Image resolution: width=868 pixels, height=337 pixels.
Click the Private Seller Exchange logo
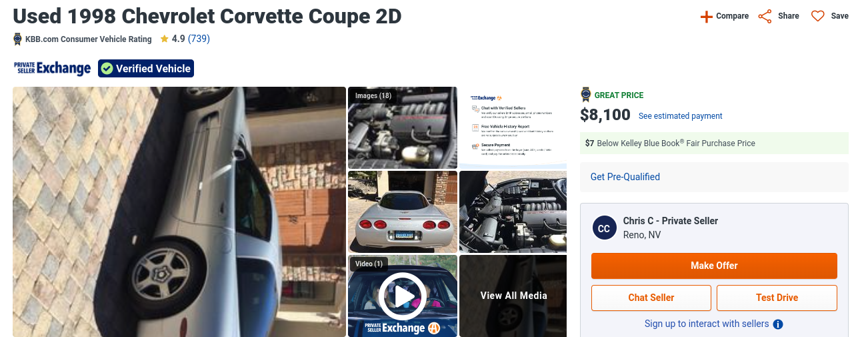52,68
